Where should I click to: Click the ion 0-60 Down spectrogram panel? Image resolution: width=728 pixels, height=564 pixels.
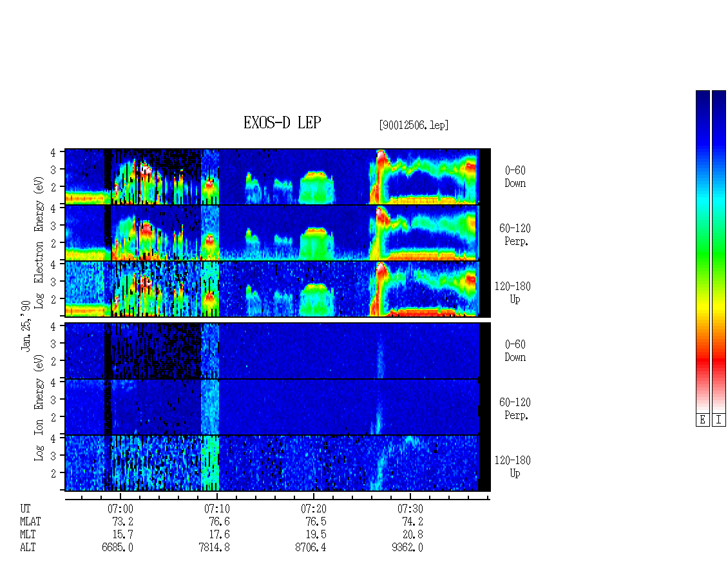click(278, 351)
